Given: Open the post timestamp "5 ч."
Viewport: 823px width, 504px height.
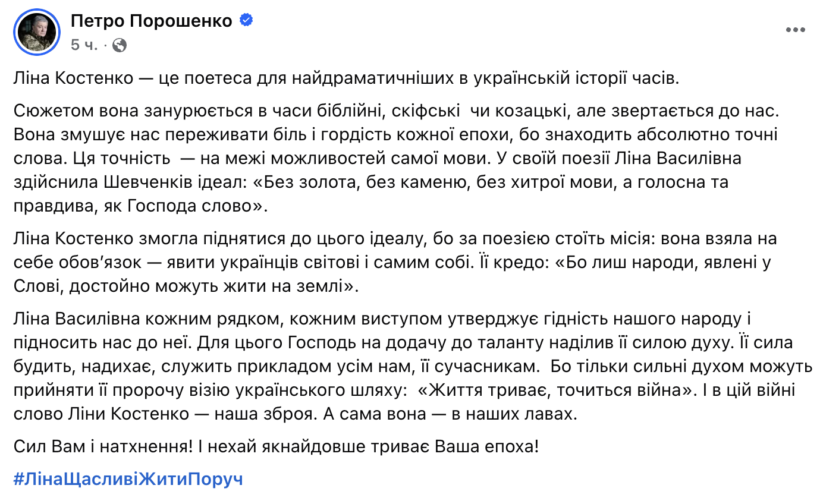Looking at the screenshot, I should click(84, 45).
